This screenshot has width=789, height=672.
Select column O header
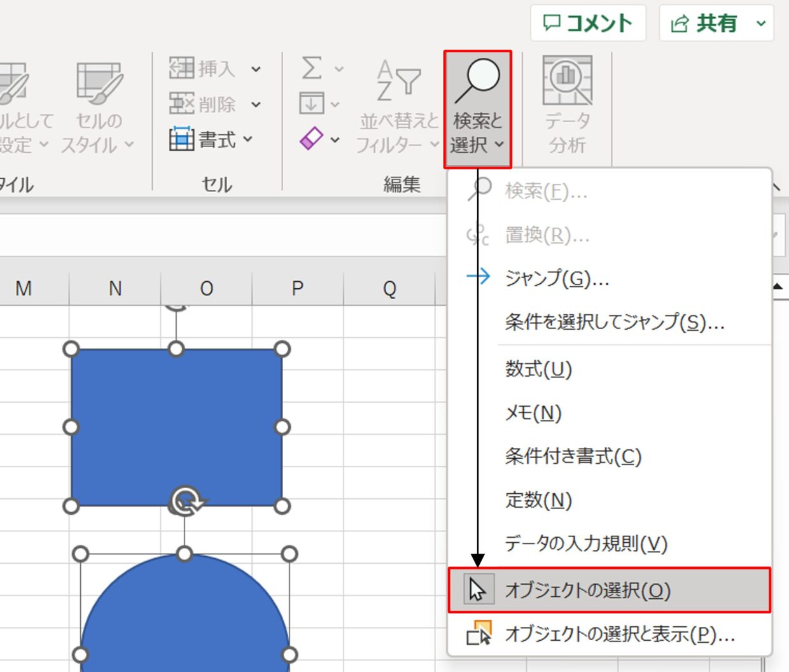[207, 288]
